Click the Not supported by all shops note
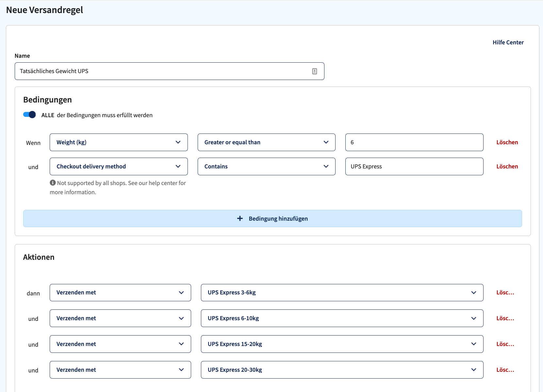The width and height of the screenshot is (543, 392). 118,188
